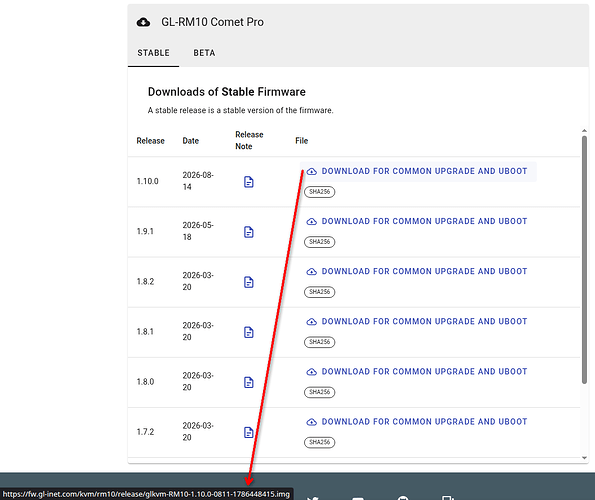
Task: Select the STABLE firmware tab
Action: (153, 53)
